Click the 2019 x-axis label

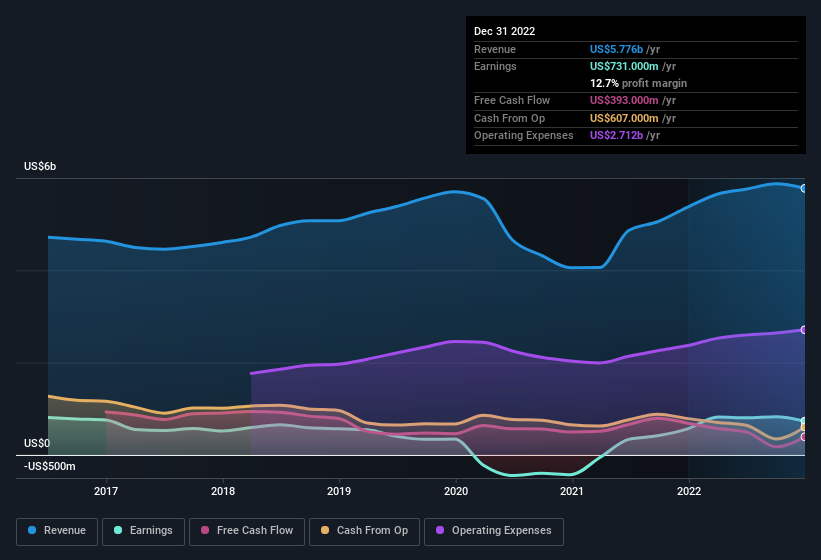(x=339, y=491)
